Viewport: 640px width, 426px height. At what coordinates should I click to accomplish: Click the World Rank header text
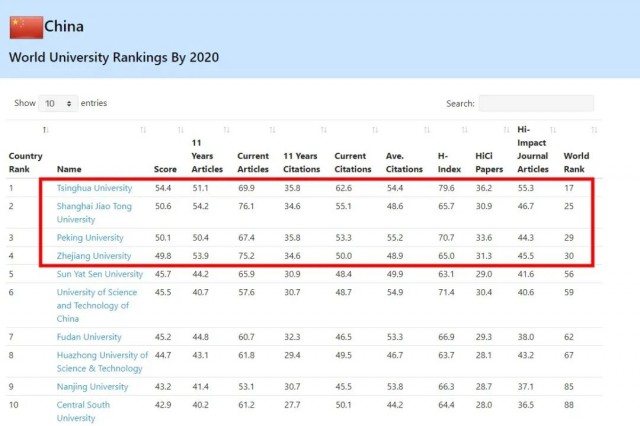tap(576, 162)
